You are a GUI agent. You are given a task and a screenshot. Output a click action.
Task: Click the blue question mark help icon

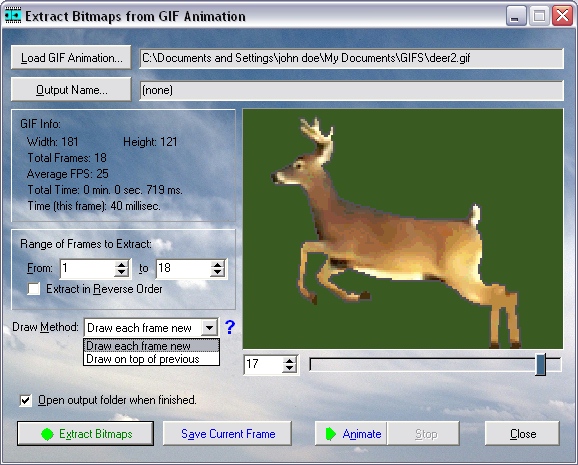pyautogui.click(x=230, y=327)
